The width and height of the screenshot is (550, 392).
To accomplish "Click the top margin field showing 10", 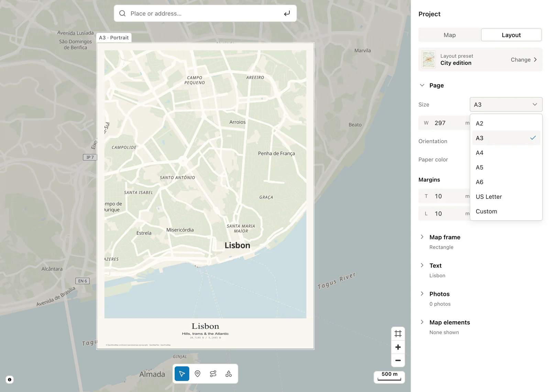I will click(x=444, y=196).
